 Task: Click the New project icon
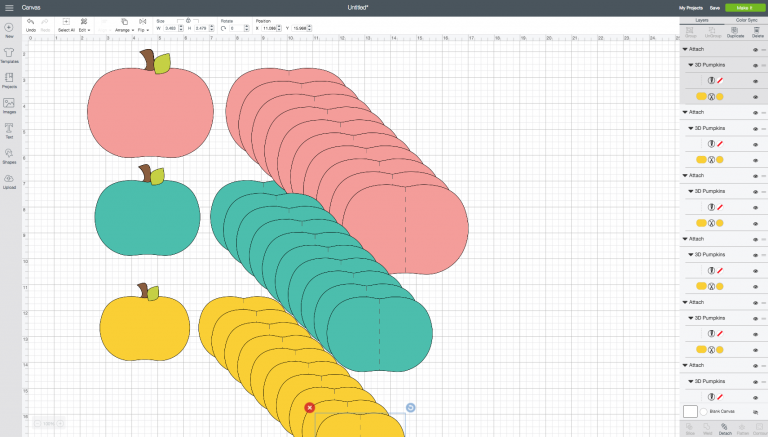tap(9, 29)
